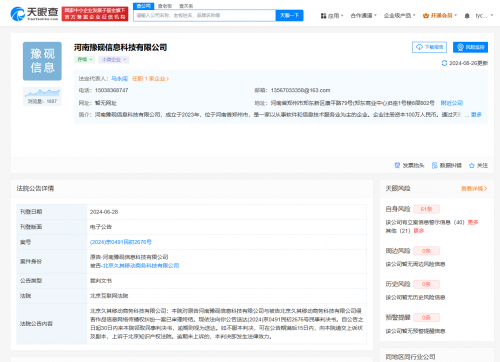This screenshot has height=362, width=500.
Task: Click the 数据纠错 correction icon
Action: [434, 165]
